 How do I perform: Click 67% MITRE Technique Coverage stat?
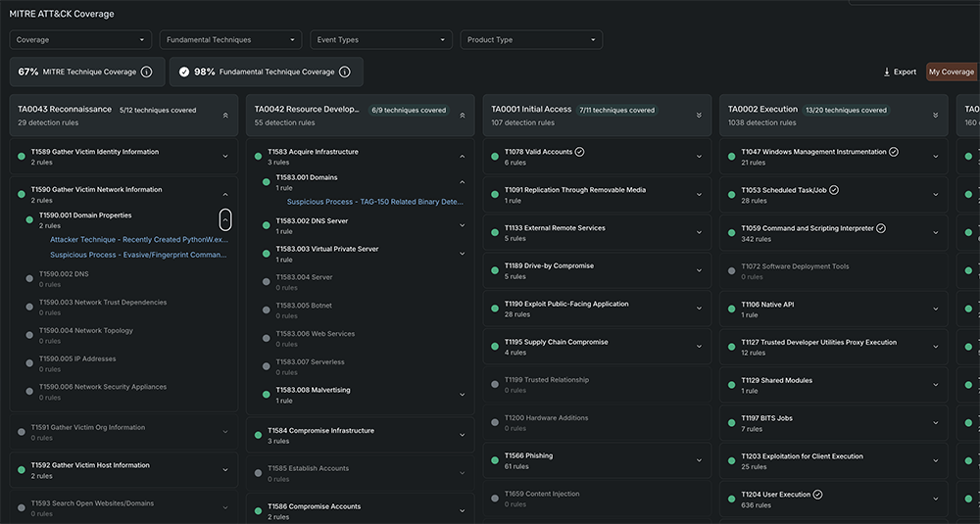click(87, 71)
